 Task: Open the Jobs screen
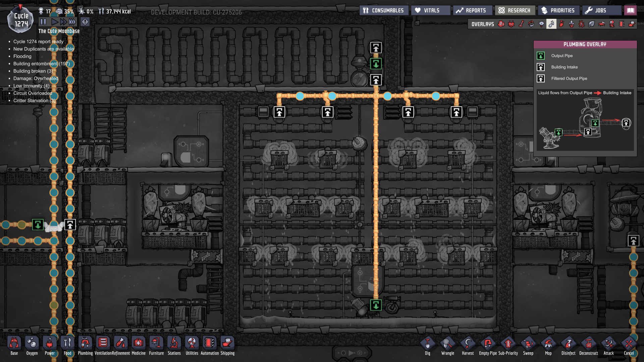601,10
